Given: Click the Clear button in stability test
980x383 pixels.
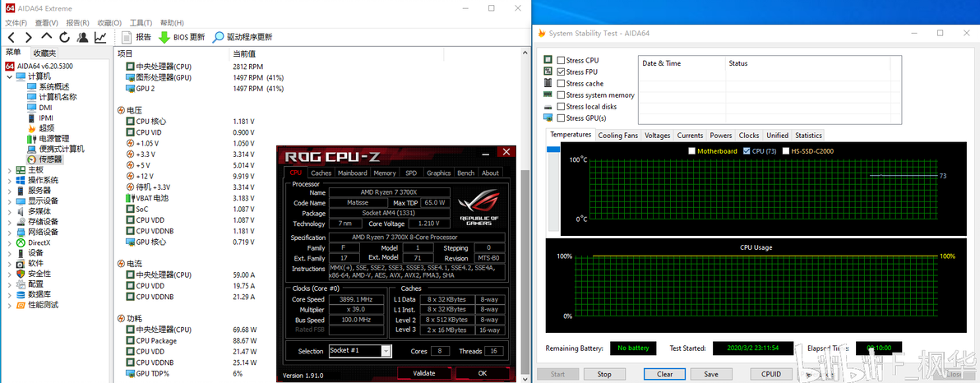Looking at the screenshot, I should pyautogui.click(x=665, y=374).
